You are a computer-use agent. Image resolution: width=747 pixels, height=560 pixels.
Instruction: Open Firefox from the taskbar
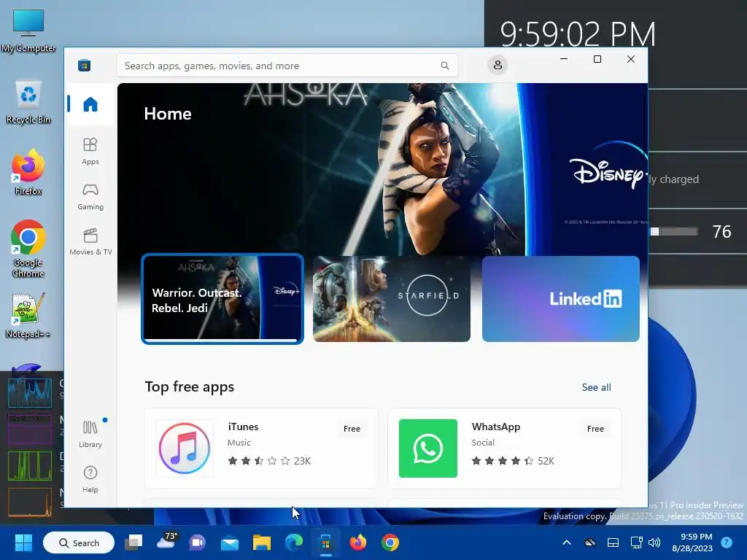coord(357,542)
